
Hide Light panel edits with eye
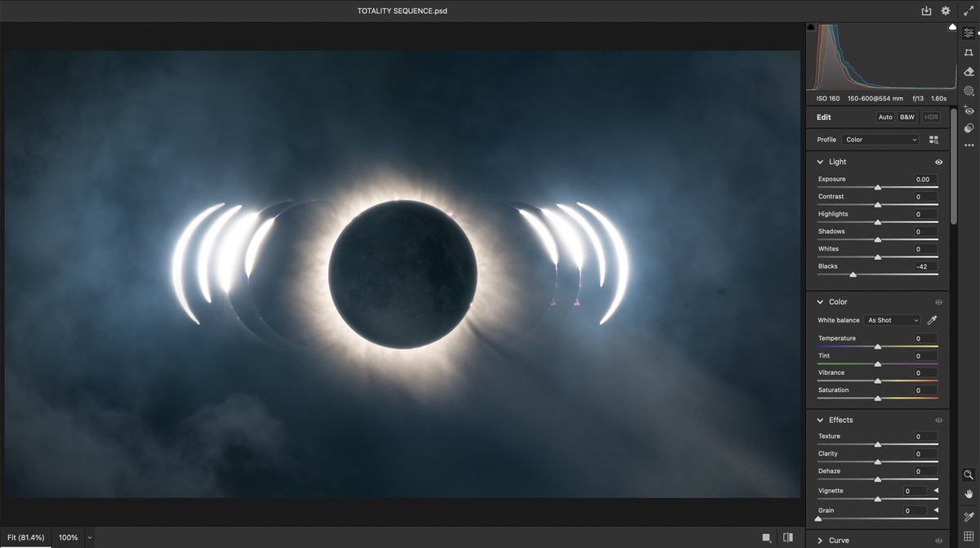(x=939, y=162)
